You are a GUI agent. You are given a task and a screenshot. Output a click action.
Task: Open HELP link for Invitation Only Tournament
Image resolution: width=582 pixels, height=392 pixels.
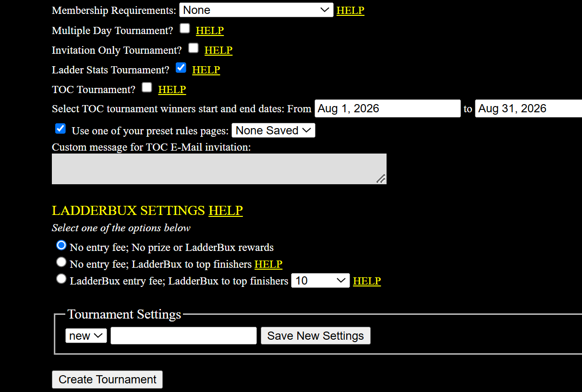[218, 50]
